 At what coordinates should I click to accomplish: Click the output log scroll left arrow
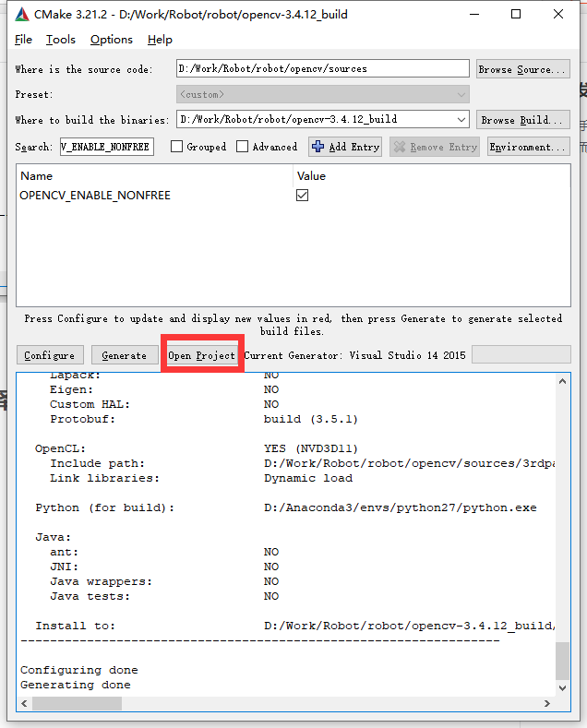(24, 703)
